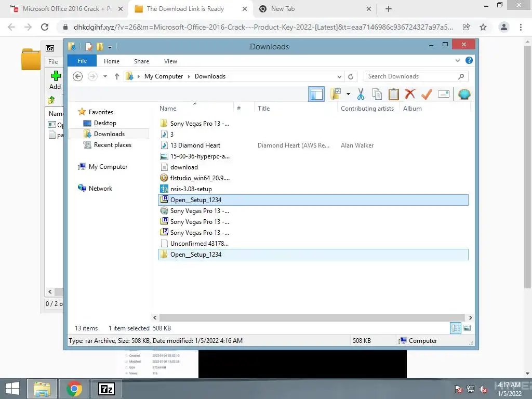Toggle the navigation pane layout button
This screenshot has height=399, width=532.
[x=316, y=94]
